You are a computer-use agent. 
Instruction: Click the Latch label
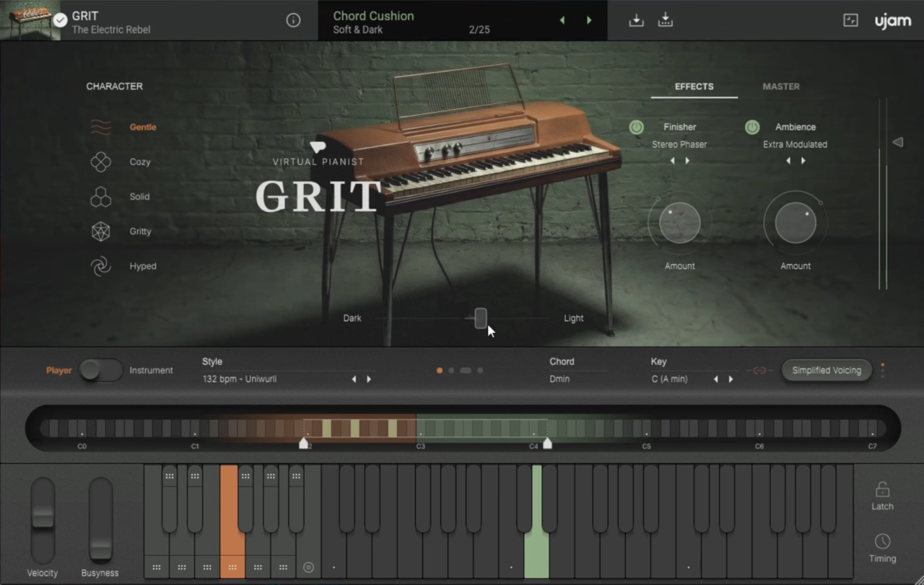point(882,506)
